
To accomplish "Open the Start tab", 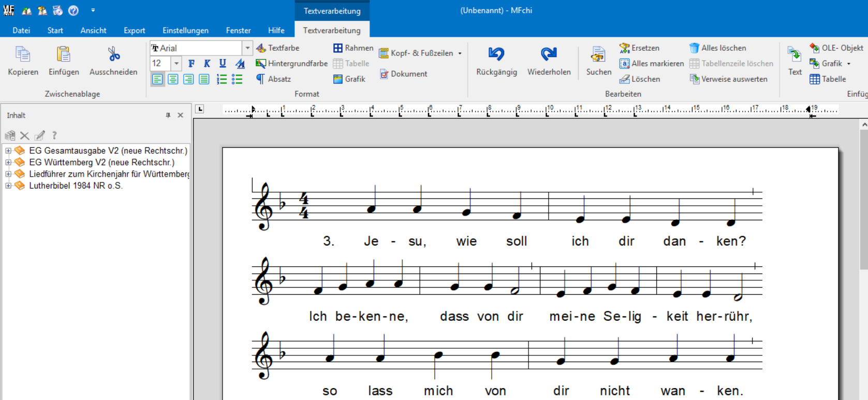I will coord(55,30).
